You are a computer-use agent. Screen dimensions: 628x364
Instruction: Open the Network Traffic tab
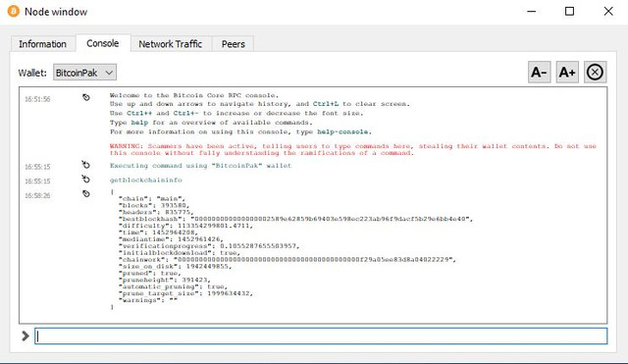pyautogui.click(x=170, y=44)
